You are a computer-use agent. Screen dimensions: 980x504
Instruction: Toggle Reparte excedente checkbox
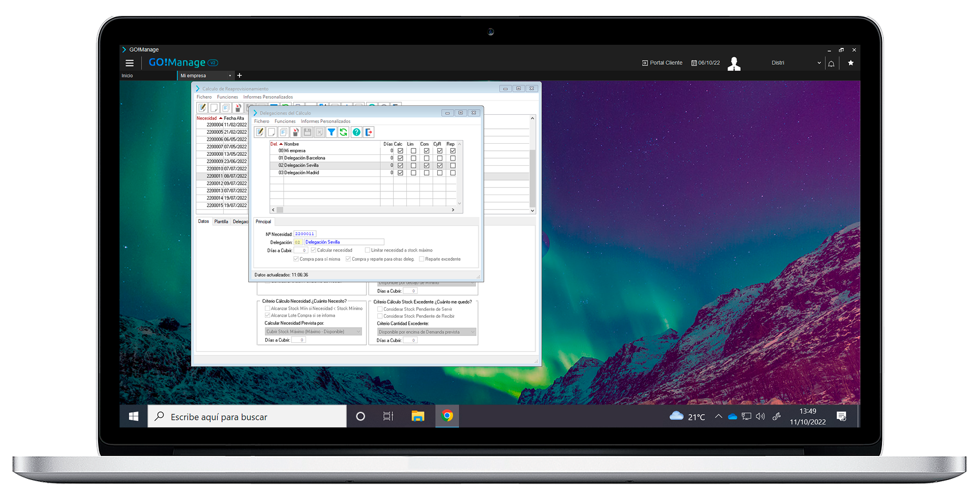pyautogui.click(x=422, y=259)
